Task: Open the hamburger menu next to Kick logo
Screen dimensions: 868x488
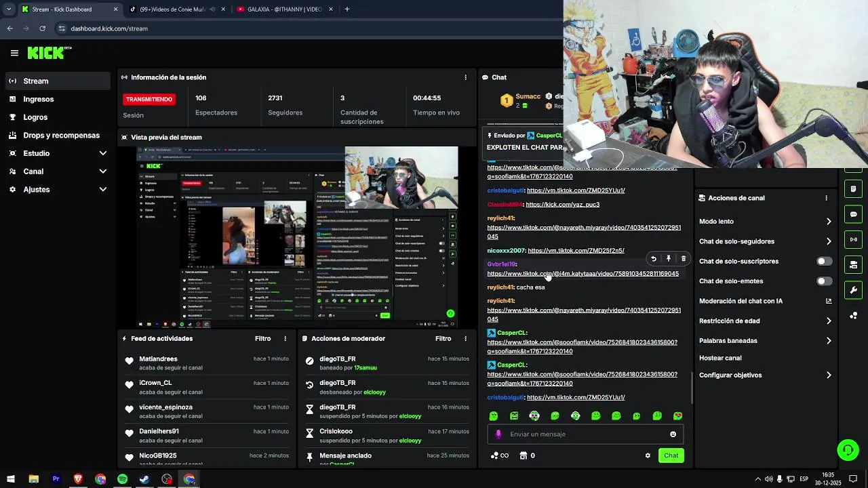Action: click(14, 53)
